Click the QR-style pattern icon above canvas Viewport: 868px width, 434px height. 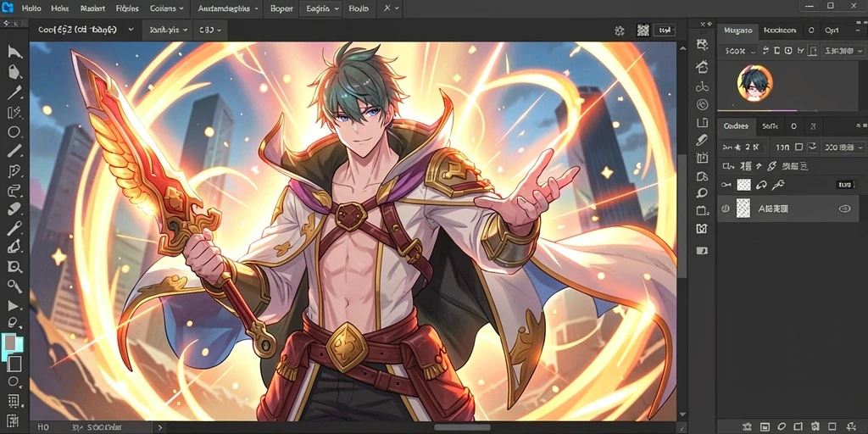tap(643, 31)
